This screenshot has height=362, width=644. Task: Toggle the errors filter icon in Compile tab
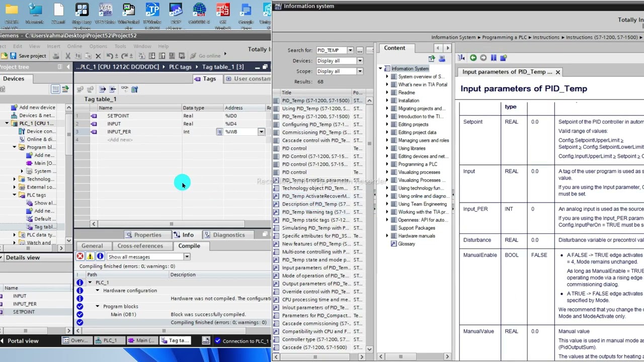point(80,256)
